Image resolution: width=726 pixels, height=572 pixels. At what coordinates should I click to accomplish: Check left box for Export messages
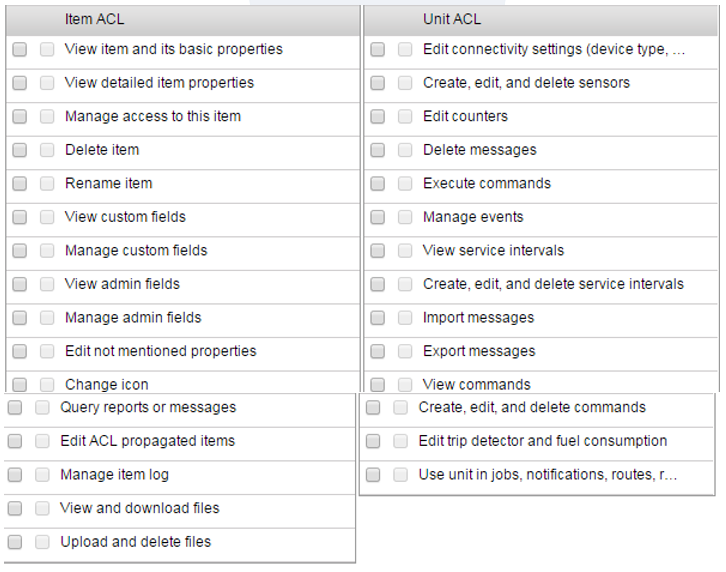[377, 351]
